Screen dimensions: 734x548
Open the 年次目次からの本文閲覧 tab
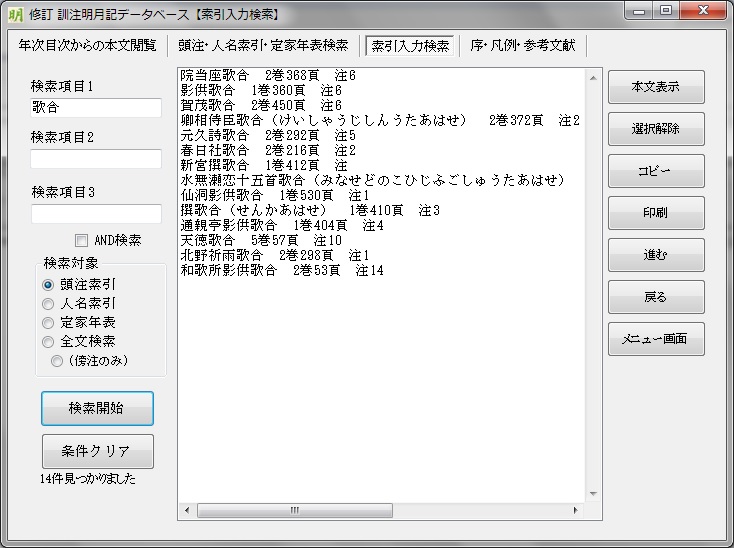tap(87, 45)
